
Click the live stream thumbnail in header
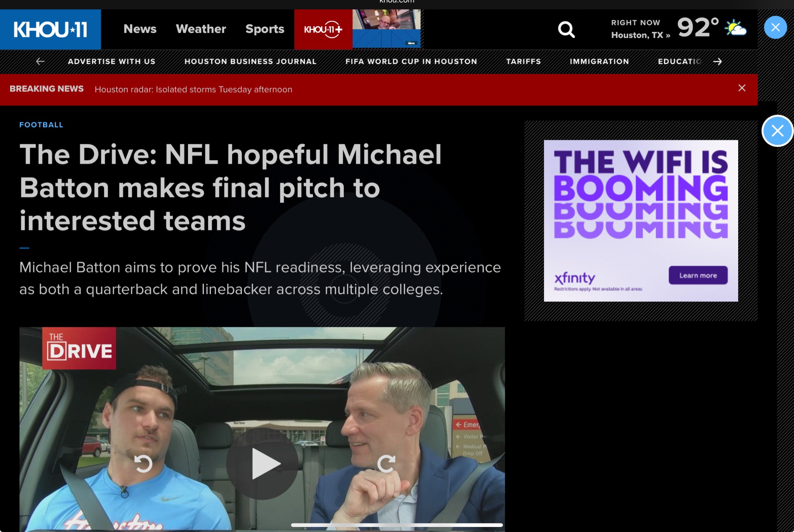click(387, 29)
